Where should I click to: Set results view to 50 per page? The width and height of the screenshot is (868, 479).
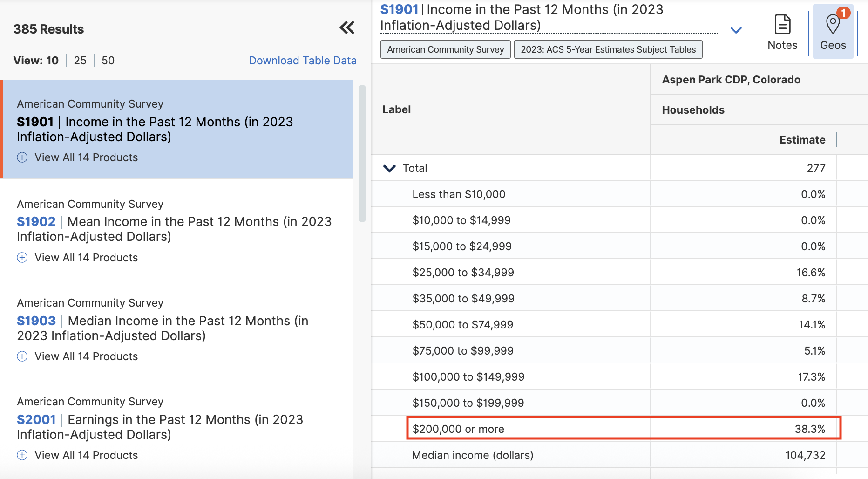click(x=108, y=61)
